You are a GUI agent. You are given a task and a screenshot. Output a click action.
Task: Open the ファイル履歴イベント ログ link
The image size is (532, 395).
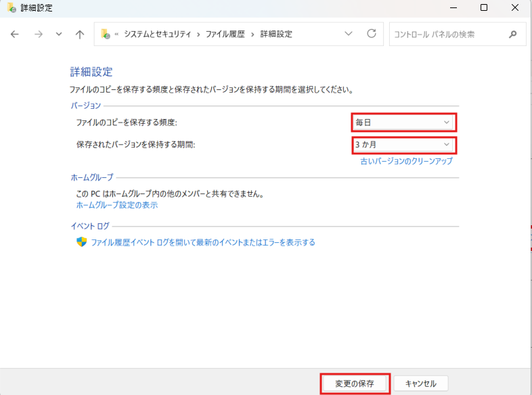point(203,242)
